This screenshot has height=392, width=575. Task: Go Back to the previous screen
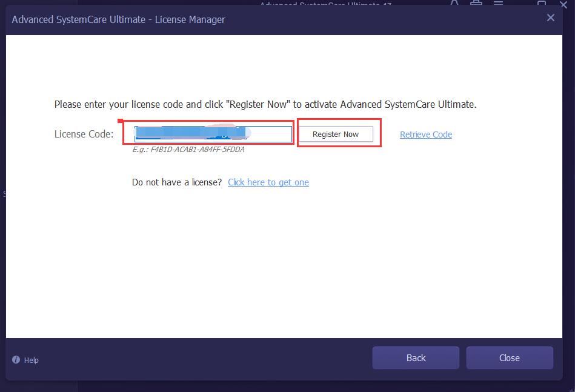[416, 358]
